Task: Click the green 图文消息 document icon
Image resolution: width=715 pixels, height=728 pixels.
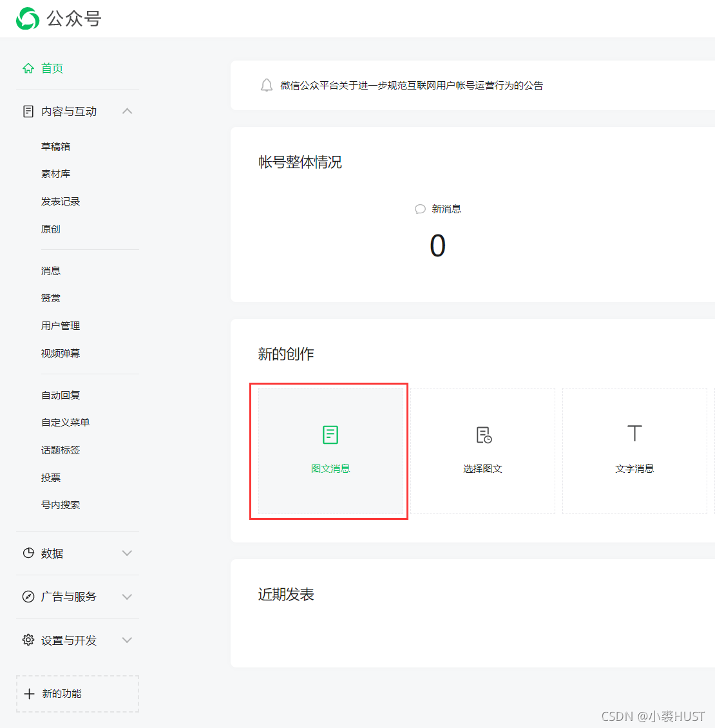Action: [330, 435]
